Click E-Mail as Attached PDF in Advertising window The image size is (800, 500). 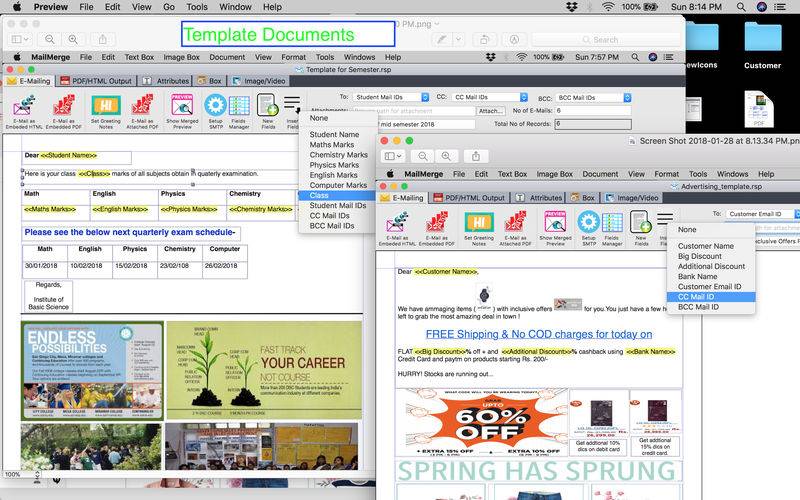click(x=515, y=229)
